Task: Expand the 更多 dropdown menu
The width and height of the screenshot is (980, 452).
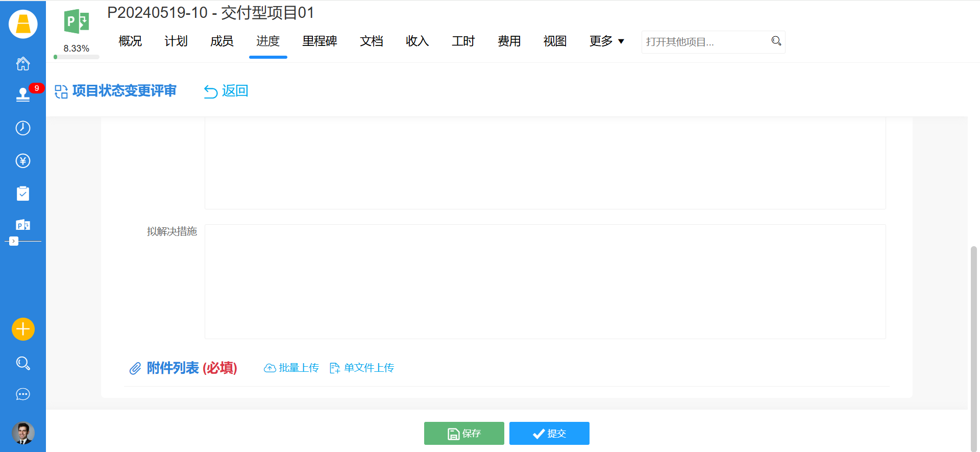Action: (606, 41)
